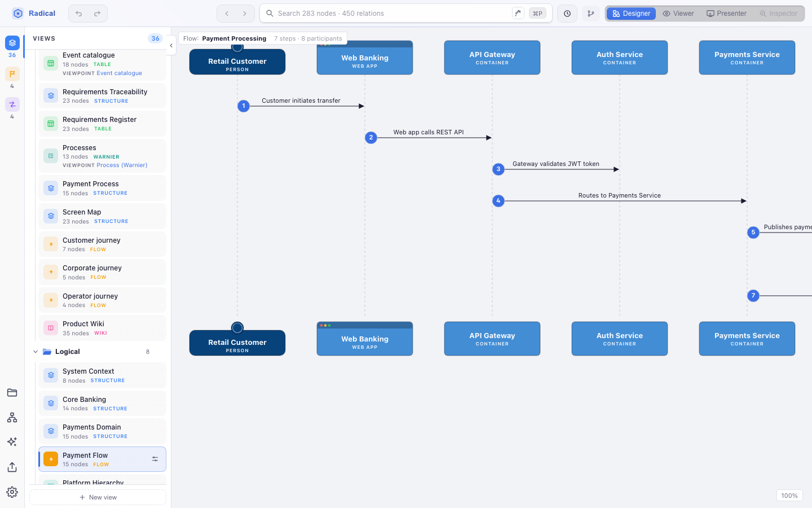The width and height of the screenshot is (812, 508).
Task: Open the AI sparkle icon in left rail
Action: point(12,442)
